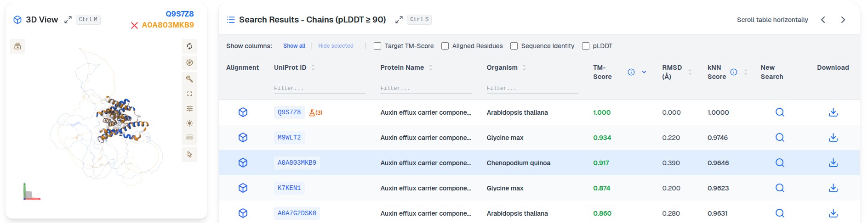Image resolution: width=868 pixels, height=223 pixels.
Task: Open the TM-Score sort dropdown chevron
Action: (x=644, y=72)
